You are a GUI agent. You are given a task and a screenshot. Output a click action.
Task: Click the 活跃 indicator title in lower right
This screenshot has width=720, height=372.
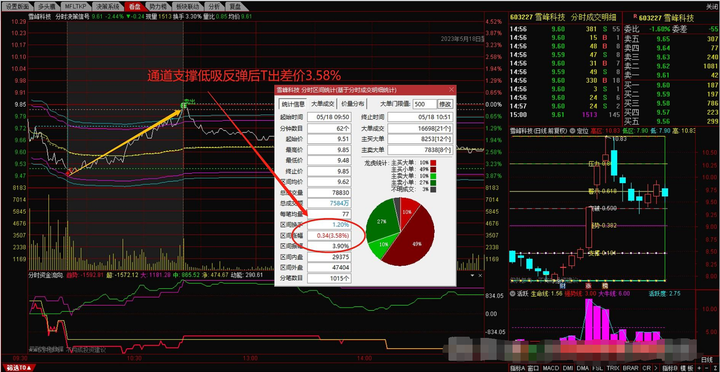pyautogui.click(x=522, y=294)
